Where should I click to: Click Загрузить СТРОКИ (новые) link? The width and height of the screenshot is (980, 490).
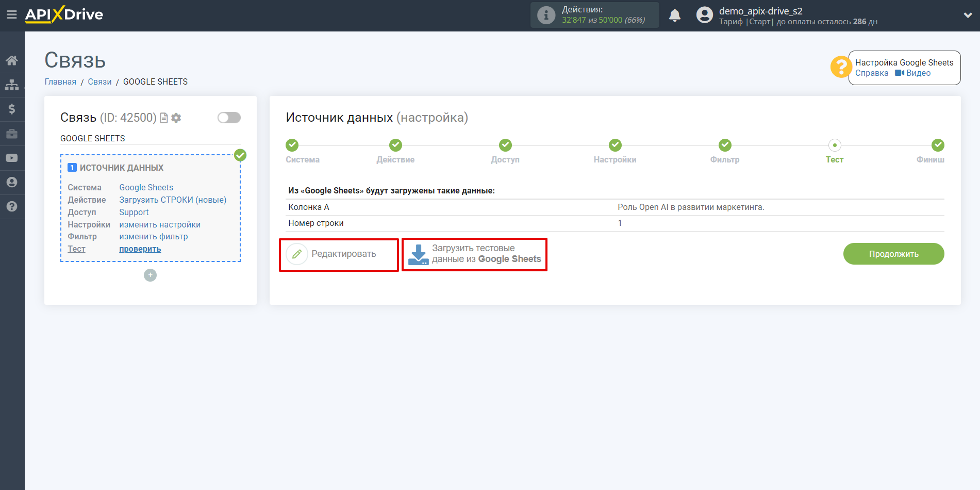173,200
